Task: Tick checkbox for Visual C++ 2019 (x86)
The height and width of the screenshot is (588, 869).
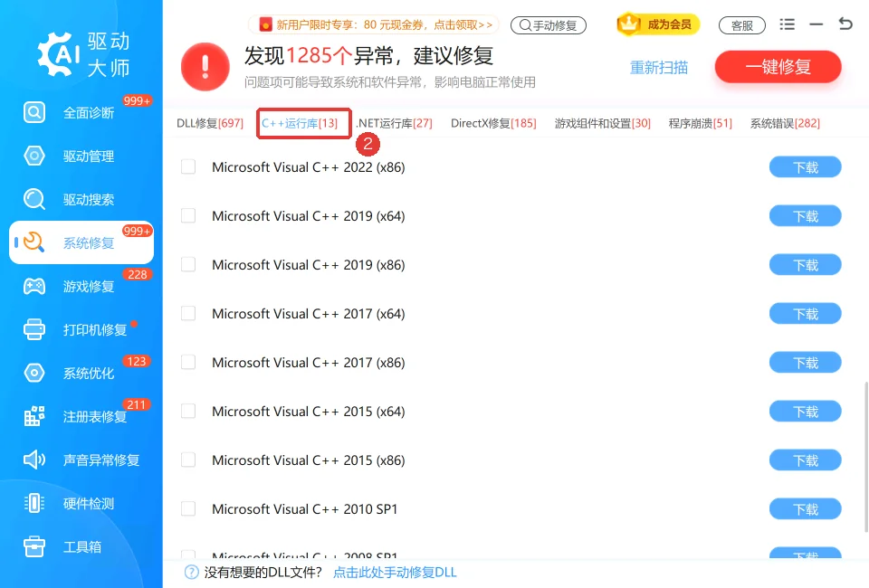Action: click(x=188, y=264)
